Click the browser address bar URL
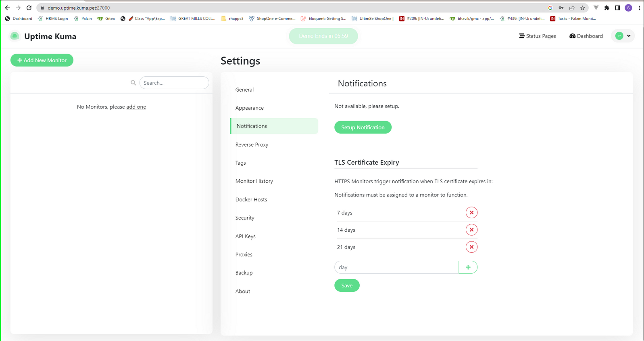The height and width of the screenshot is (341, 644). [79, 8]
